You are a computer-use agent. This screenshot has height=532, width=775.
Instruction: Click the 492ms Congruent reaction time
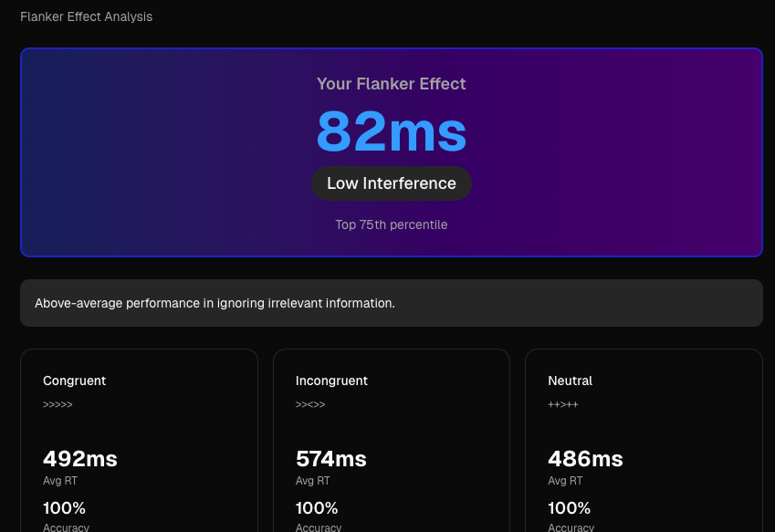tap(80, 459)
